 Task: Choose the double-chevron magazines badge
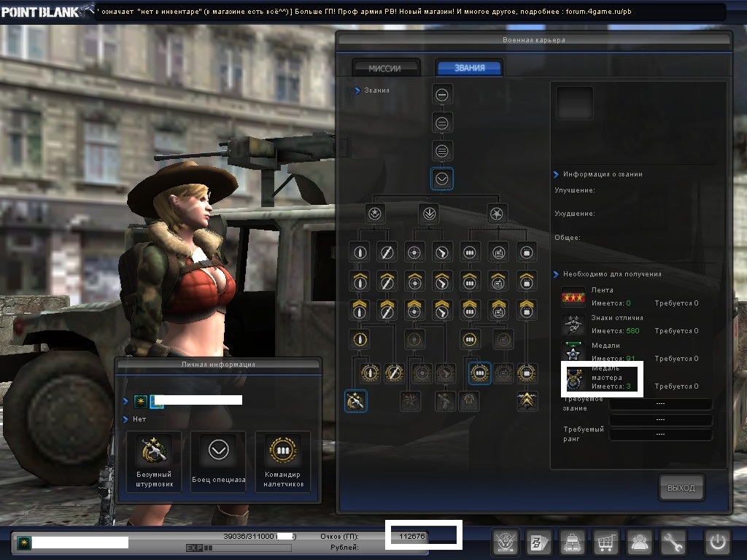(x=470, y=309)
